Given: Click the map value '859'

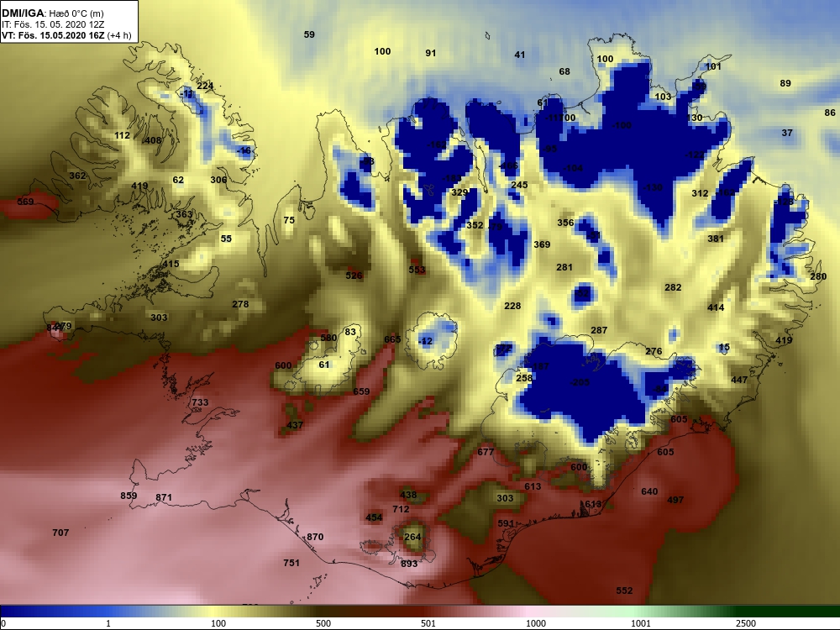Looking at the screenshot, I should coord(129,496).
